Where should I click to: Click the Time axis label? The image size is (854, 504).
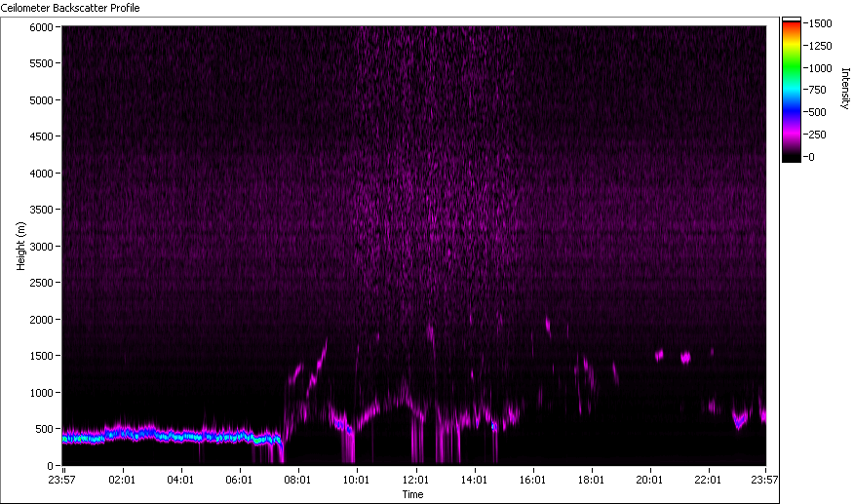pyautogui.click(x=412, y=494)
